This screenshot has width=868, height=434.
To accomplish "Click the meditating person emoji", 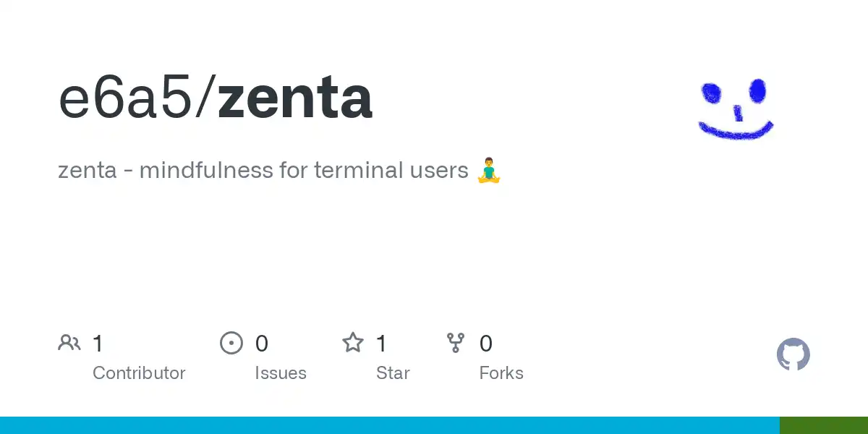I will click(x=489, y=171).
